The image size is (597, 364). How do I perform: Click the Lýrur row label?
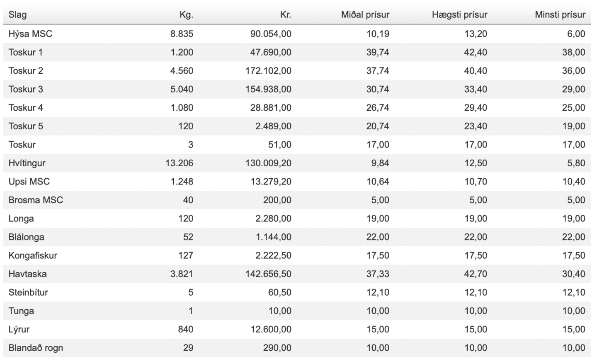[19, 330]
